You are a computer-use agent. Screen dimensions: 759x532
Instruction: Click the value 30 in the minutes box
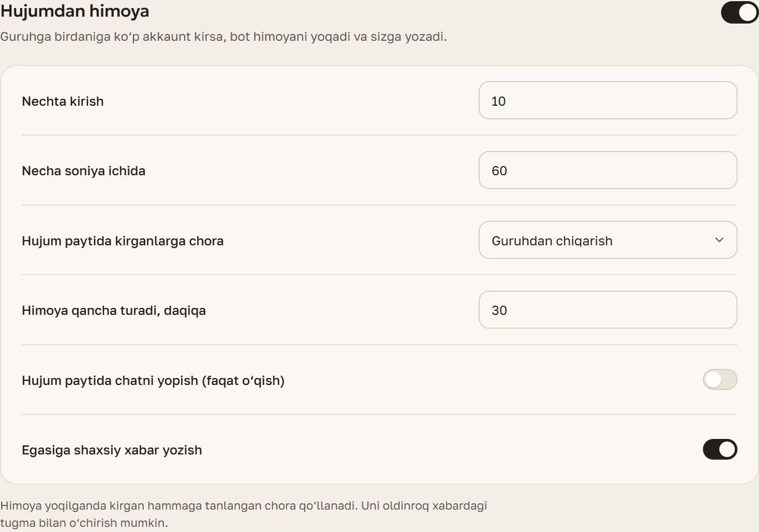coord(499,310)
